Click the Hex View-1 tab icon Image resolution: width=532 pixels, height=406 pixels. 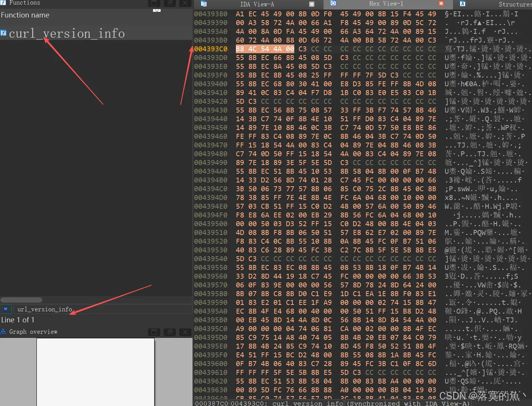[333, 3]
